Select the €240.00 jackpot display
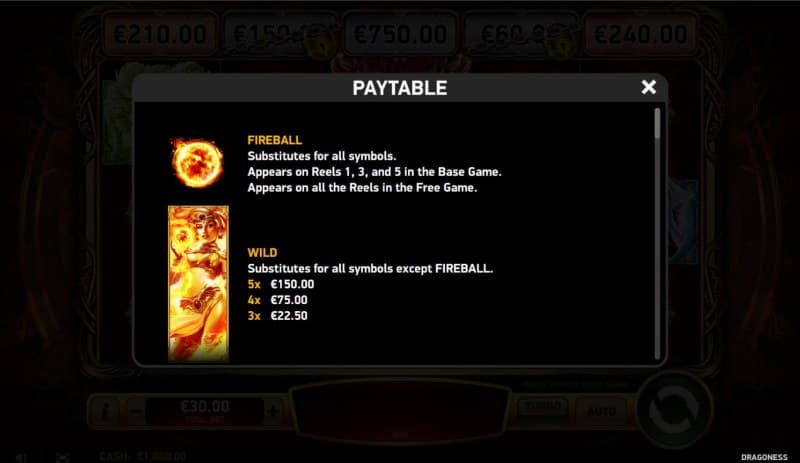Image resolution: width=800 pixels, height=463 pixels. (x=640, y=34)
